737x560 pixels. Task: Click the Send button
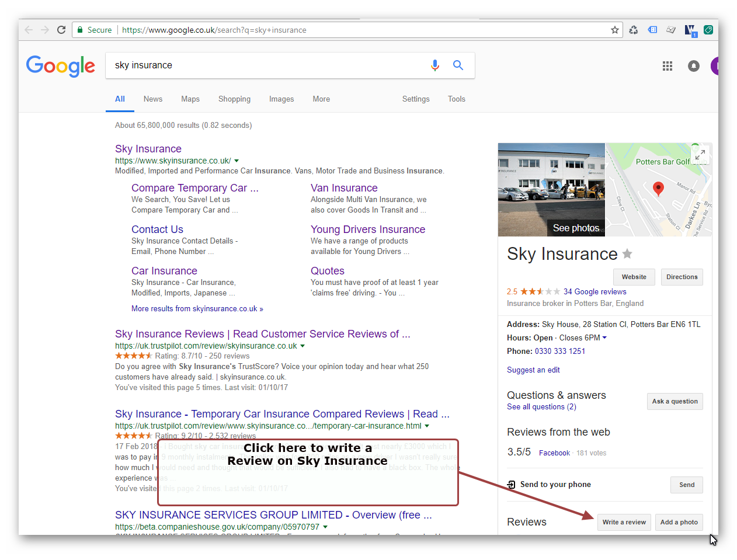point(687,485)
